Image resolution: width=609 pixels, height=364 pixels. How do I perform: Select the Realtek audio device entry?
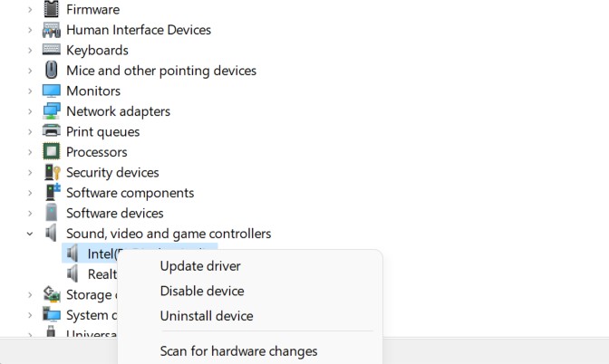click(x=101, y=274)
